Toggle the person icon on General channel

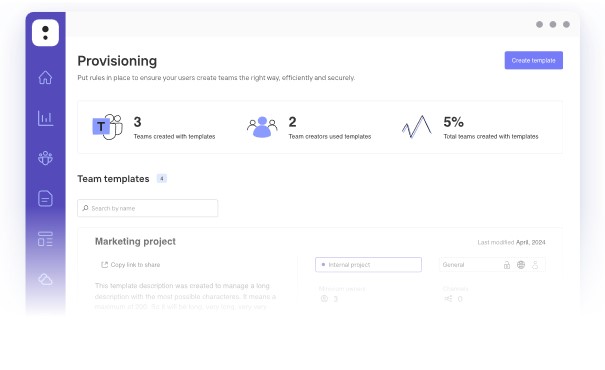click(x=535, y=265)
